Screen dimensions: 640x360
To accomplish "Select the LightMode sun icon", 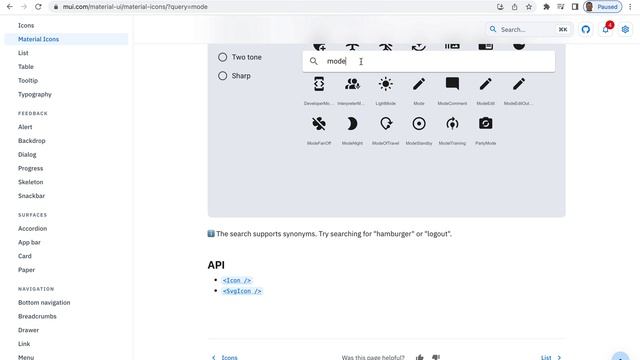I will click(385, 84).
